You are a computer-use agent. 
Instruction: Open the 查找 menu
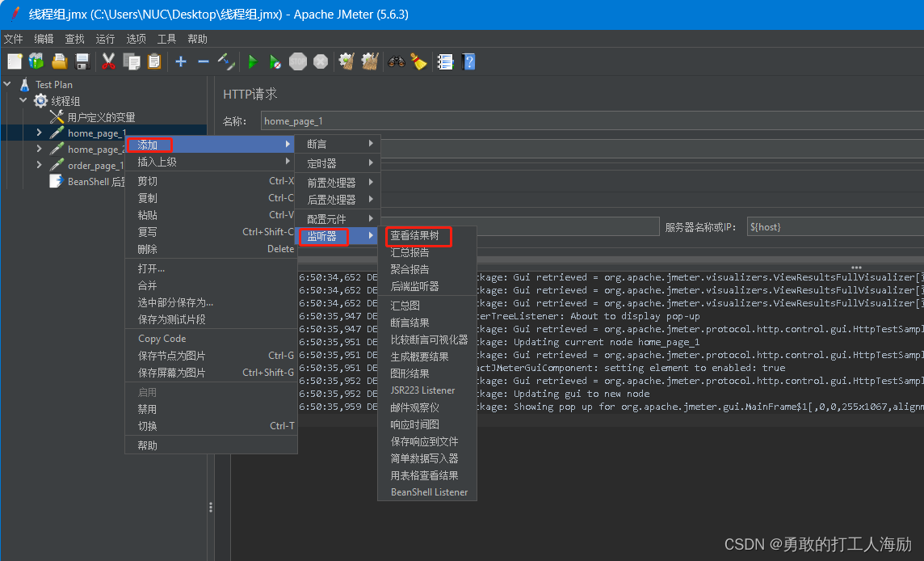[74, 39]
